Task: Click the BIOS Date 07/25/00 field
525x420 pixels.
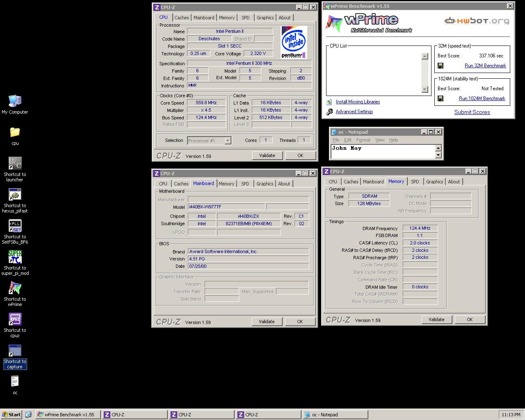Action: (248, 266)
